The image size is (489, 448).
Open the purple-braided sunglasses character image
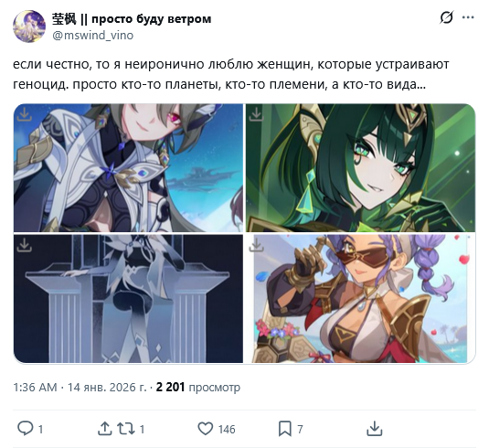click(360, 299)
